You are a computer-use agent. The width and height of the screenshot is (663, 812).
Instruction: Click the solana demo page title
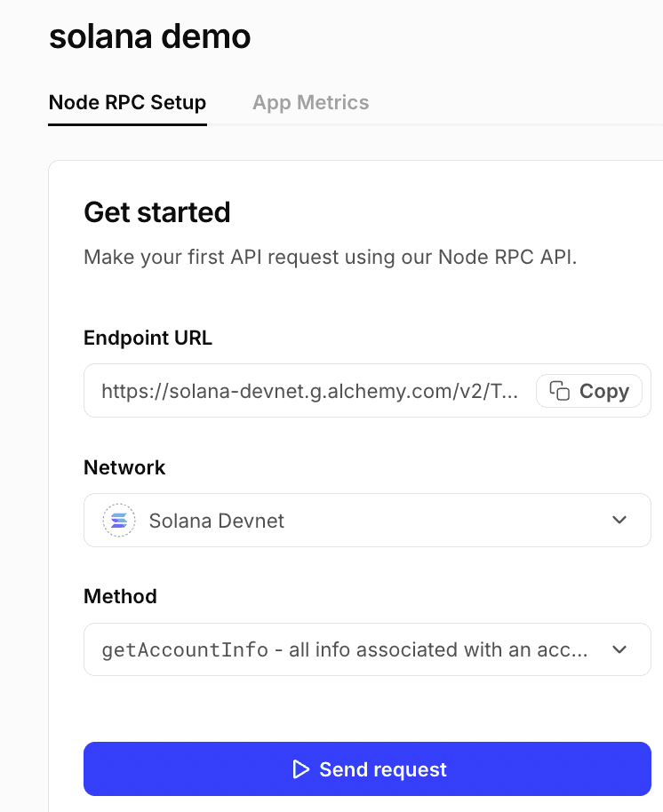point(149,36)
